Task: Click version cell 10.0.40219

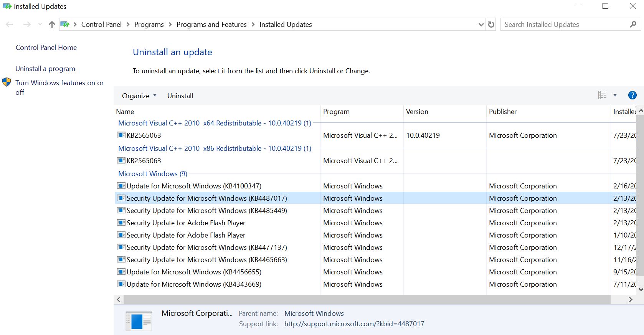Action: [423, 135]
